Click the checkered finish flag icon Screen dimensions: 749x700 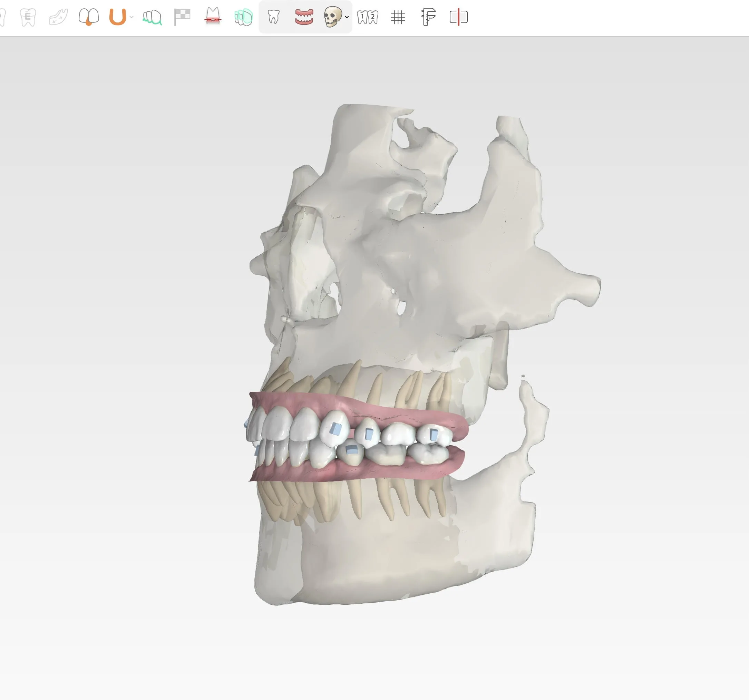pyautogui.click(x=182, y=17)
